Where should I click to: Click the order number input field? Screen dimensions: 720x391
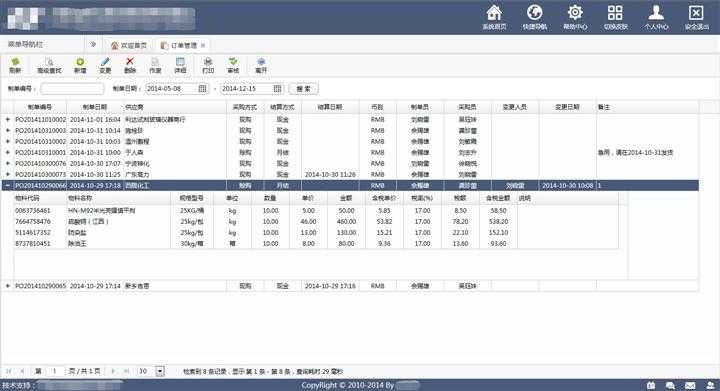(x=72, y=89)
